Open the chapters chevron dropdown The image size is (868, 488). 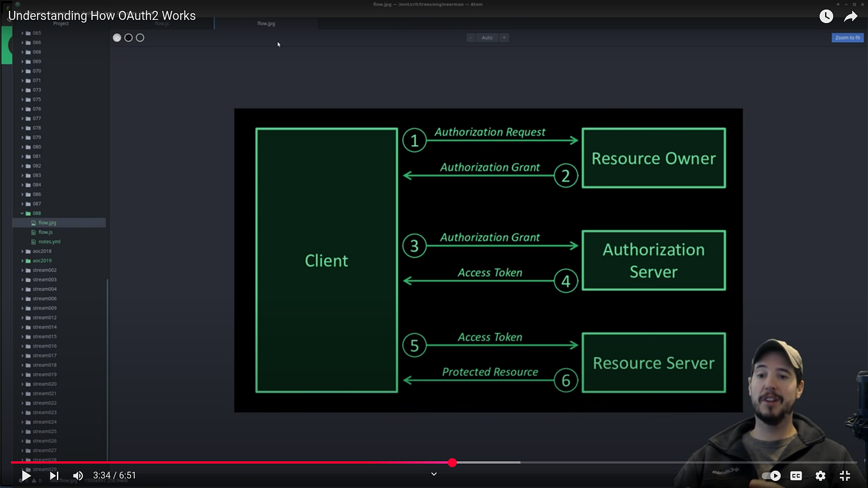(434, 474)
